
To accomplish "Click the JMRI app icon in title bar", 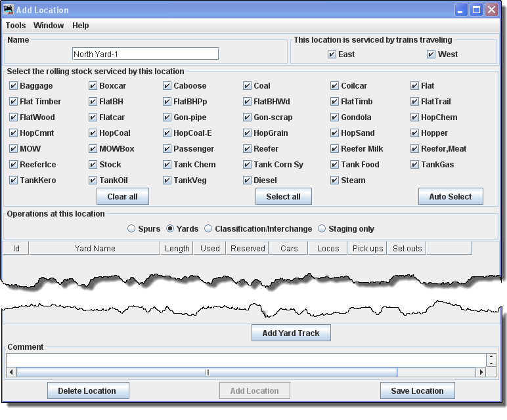I will [x=9, y=10].
